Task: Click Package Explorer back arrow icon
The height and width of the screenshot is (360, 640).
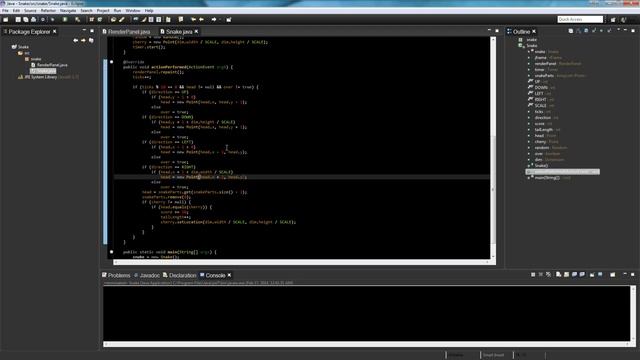Action: [76, 40]
